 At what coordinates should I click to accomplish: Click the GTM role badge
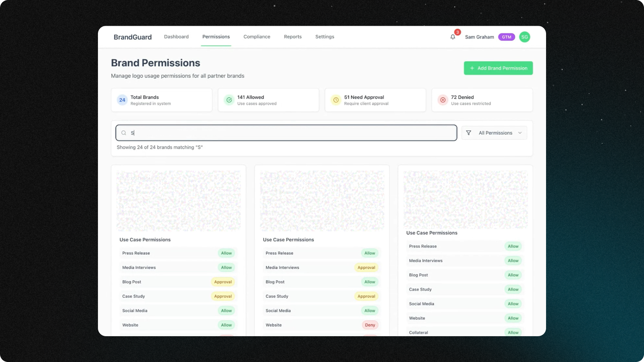pyautogui.click(x=506, y=37)
